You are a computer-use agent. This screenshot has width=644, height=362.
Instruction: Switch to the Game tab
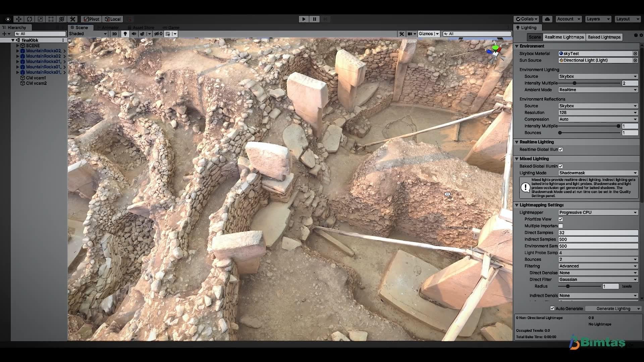coord(171,27)
